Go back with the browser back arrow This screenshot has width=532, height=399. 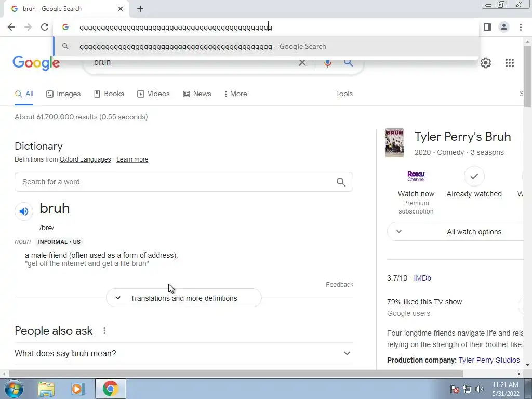pos(11,27)
